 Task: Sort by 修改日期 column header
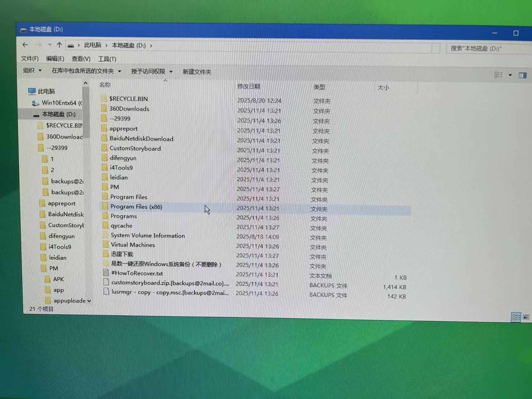[248, 86]
